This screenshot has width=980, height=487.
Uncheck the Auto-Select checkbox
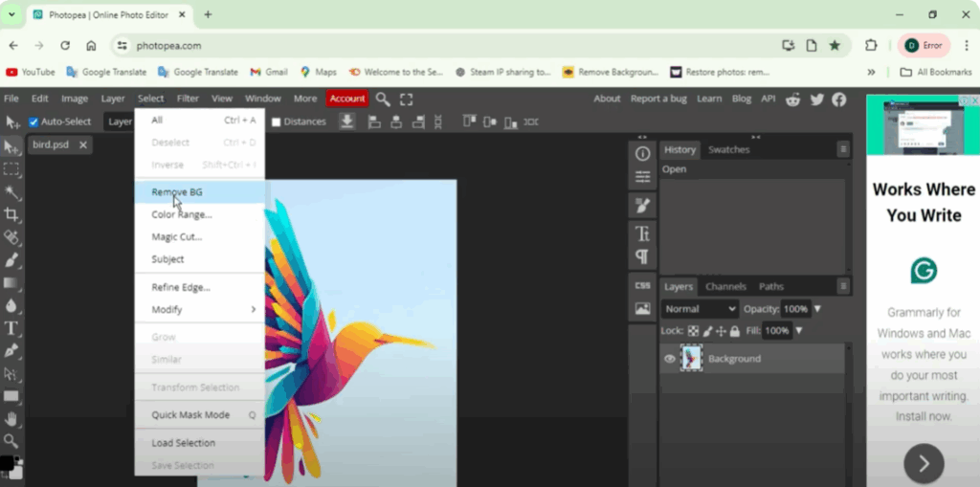click(33, 122)
